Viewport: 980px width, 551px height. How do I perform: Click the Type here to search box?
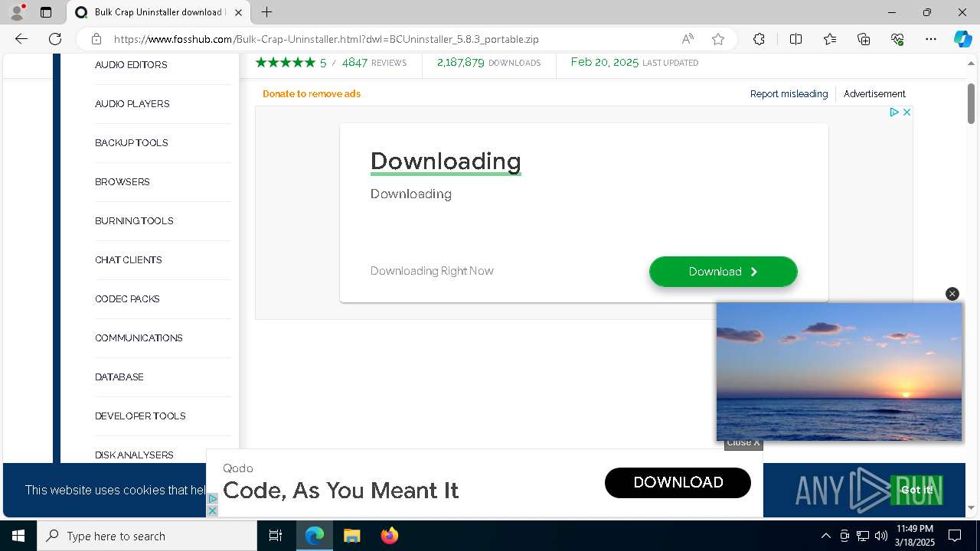[x=147, y=536]
